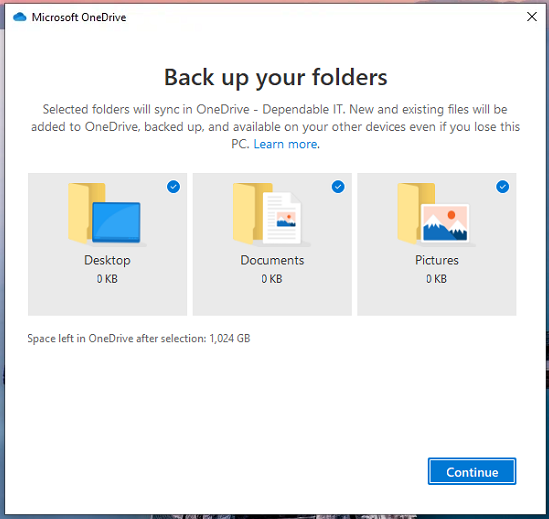549x519 pixels.
Task: Uncheck the Pictures folder blue checkmark
Action: click(502, 187)
